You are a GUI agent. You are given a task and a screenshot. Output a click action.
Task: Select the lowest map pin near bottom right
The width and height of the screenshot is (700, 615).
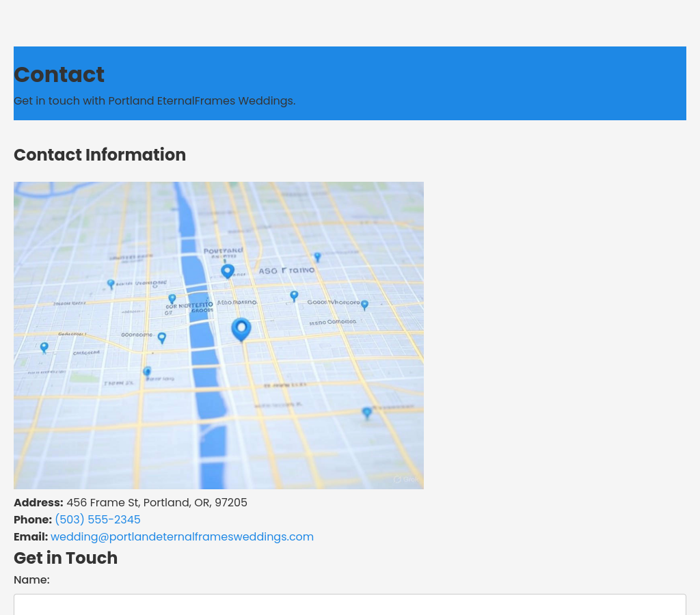(367, 413)
